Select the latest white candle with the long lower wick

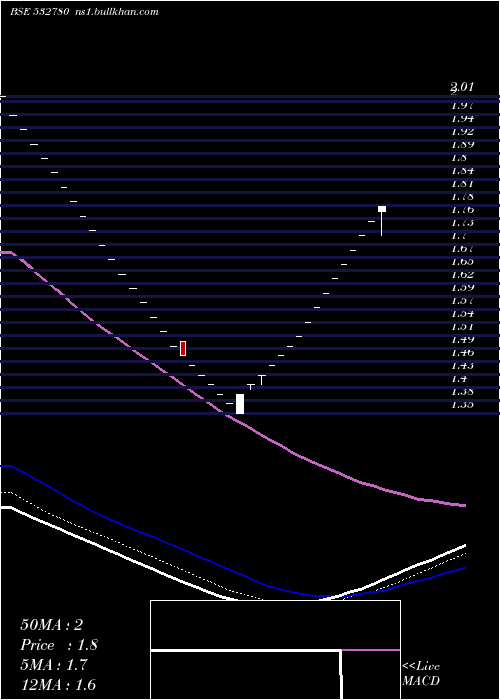382,221
